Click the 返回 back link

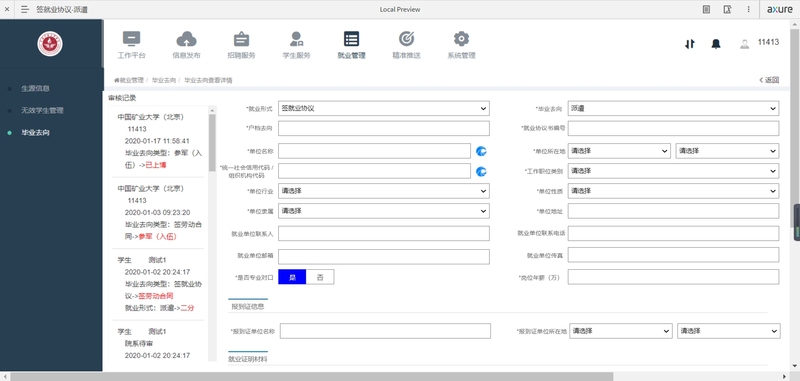(x=769, y=80)
